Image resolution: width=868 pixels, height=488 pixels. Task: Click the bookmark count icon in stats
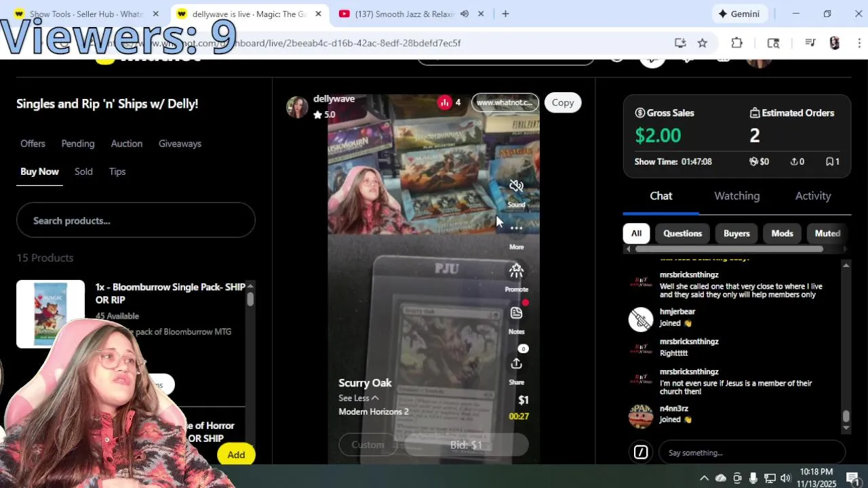pos(829,161)
